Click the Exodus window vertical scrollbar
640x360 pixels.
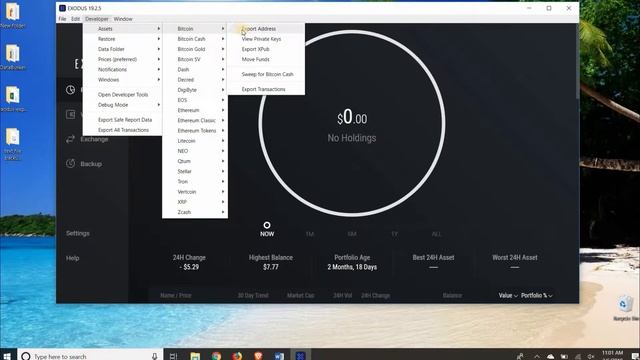[x=577, y=60]
